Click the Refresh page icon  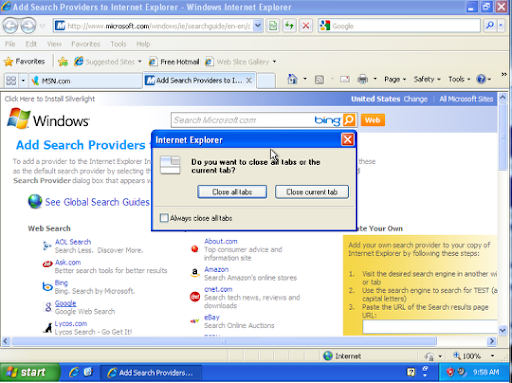[x=290, y=26]
